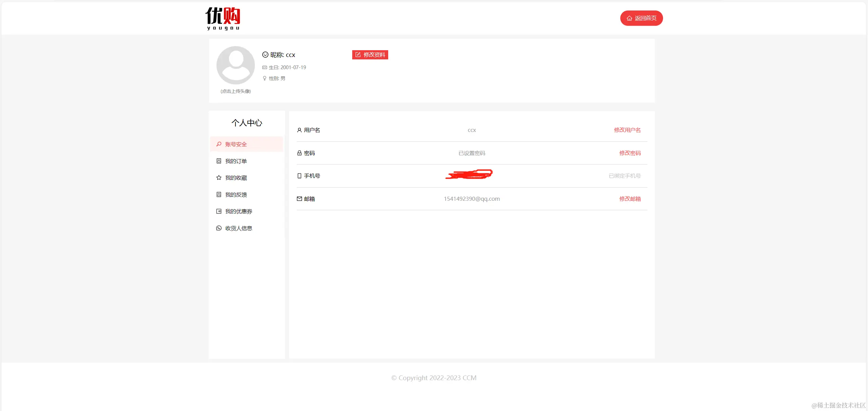The height and width of the screenshot is (411, 868).
Task: Open 我的反馈 in the sidebar
Action: tap(236, 195)
